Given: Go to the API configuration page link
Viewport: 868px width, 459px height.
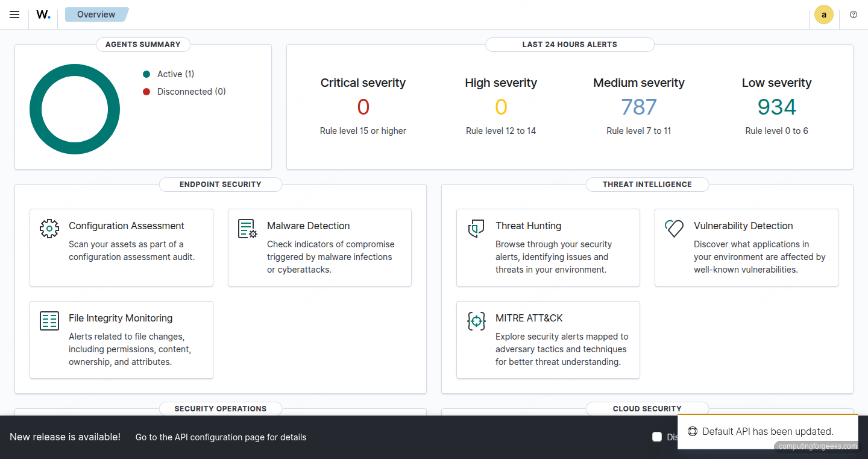Looking at the screenshot, I should coord(221,437).
